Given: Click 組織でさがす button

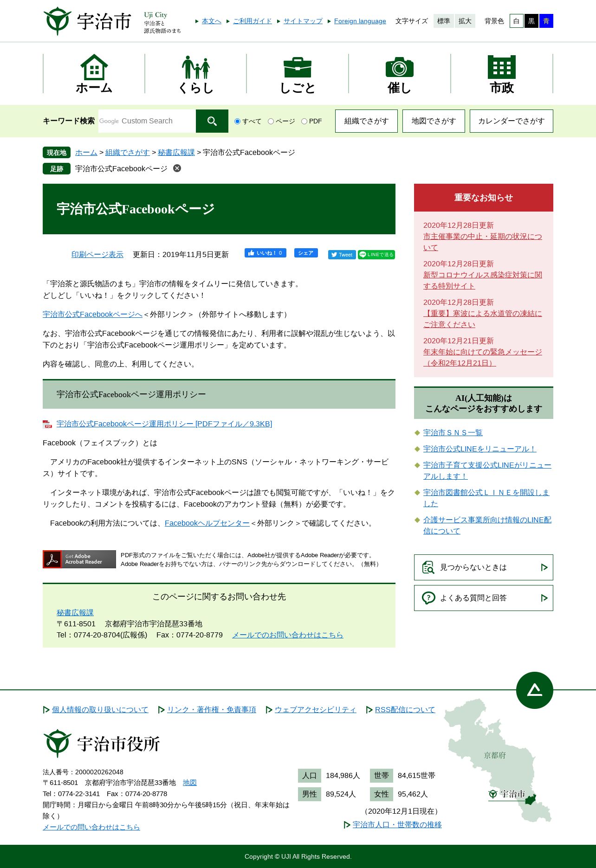Looking at the screenshot, I should pyautogui.click(x=366, y=121).
